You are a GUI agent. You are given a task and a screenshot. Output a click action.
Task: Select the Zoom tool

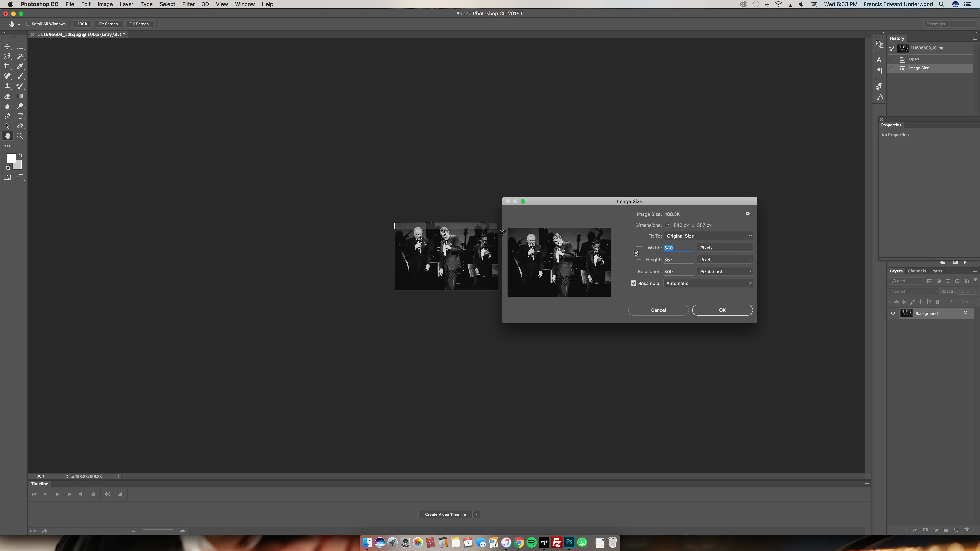(20, 136)
